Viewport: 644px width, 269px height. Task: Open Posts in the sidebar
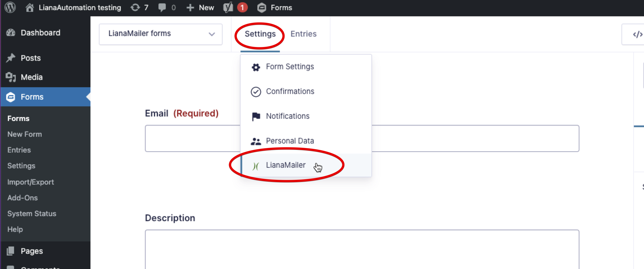coord(31,58)
